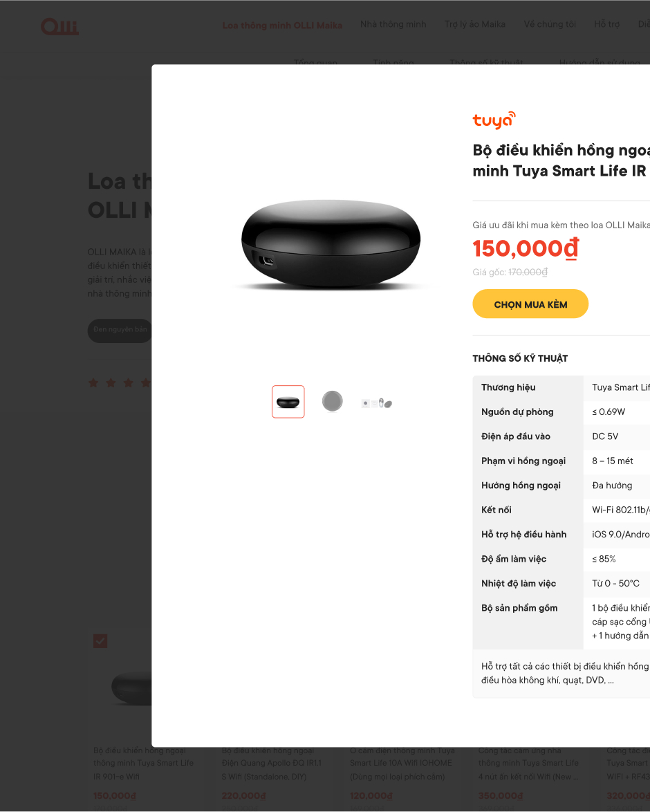Open the Tuya 10A Wifi socket product link
Viewport: 650px width, 812px height.
click(401, 763)
